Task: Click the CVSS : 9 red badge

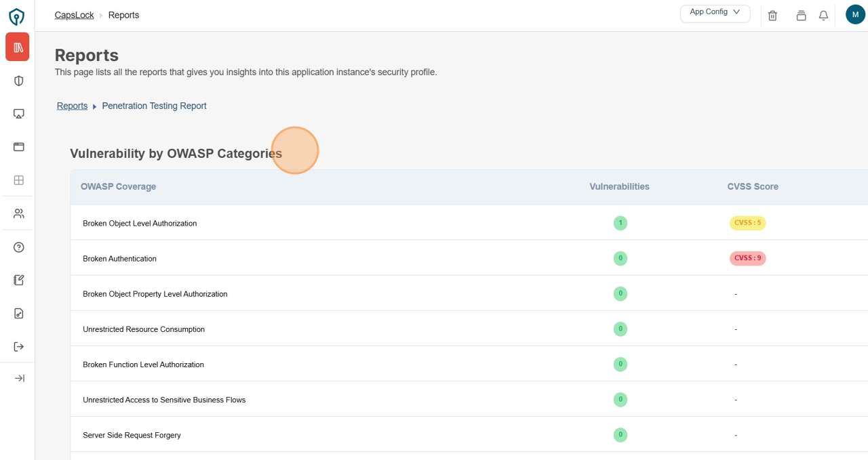Action: pyautogui.click(x=747, y=258)
